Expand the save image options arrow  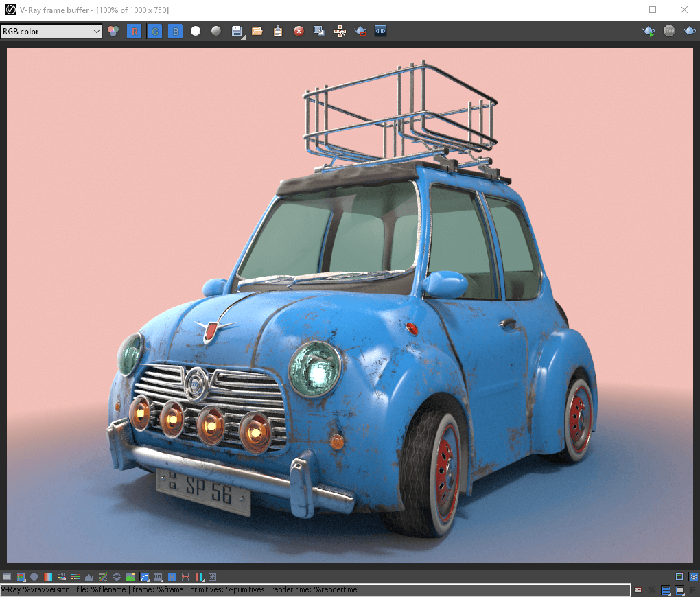tap(244, 36)
